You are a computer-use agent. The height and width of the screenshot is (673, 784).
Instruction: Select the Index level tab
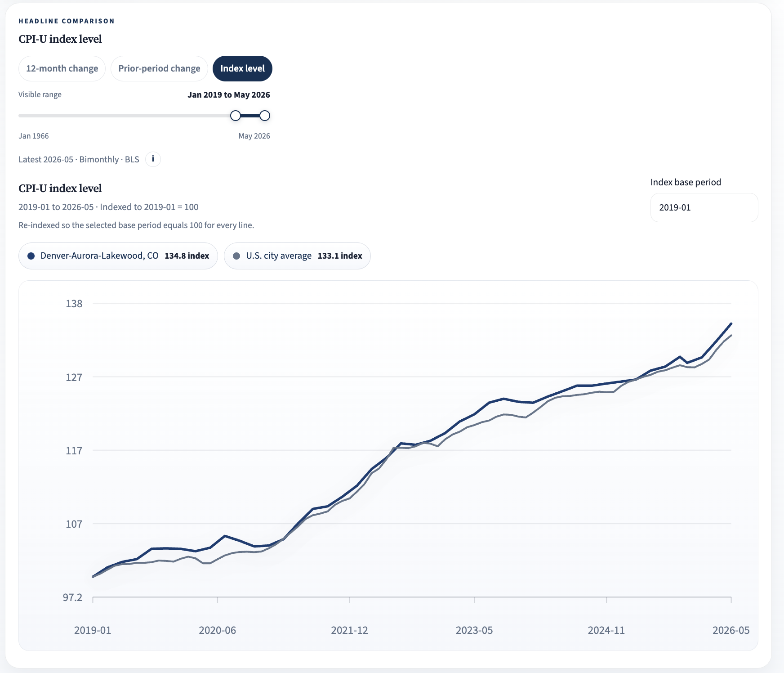click(242, 68)
